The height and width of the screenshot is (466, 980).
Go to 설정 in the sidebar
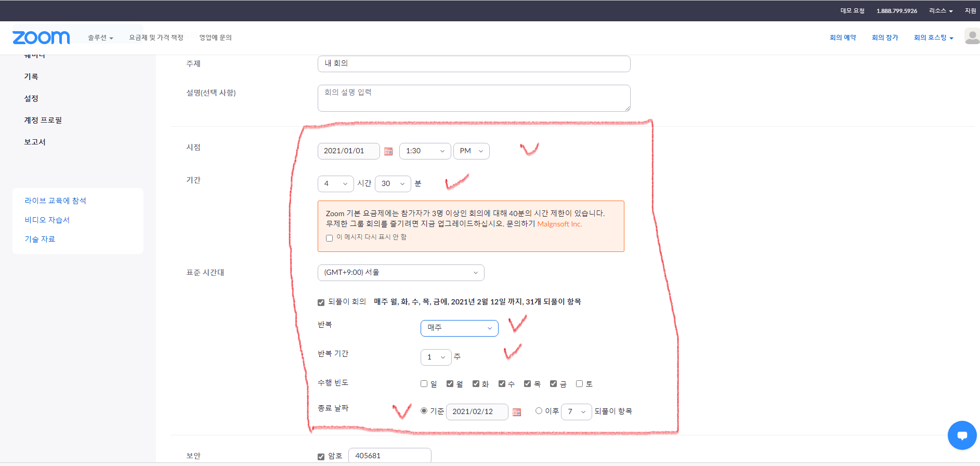31,98
